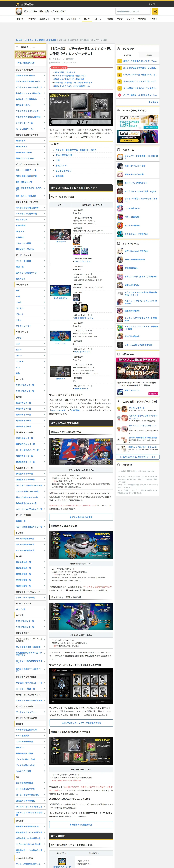Click the ガチャ演出まとめを見る button
This screenshot has height=868, width=174.
pyautogui.click(x=81, y=517)
